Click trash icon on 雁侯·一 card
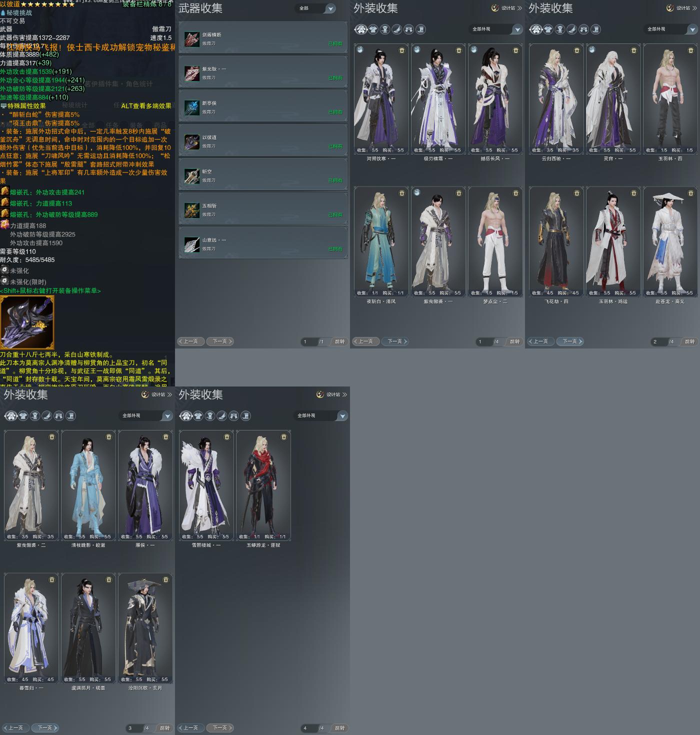700x735 pixels. click(166, 437)
